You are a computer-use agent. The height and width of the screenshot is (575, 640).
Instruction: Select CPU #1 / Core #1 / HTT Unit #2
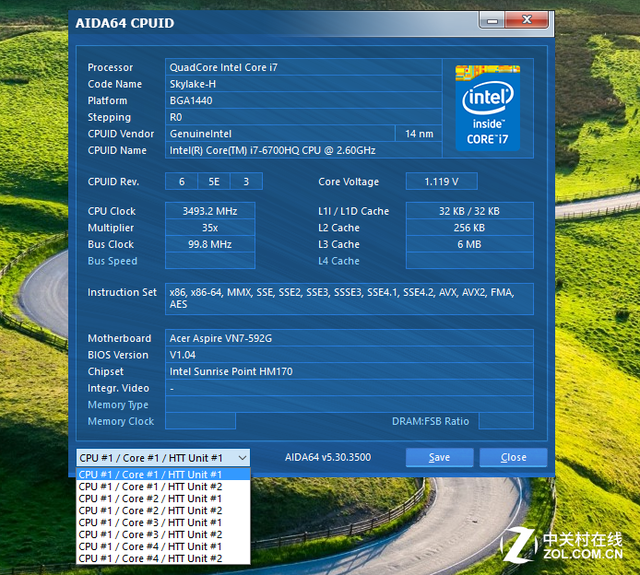[163, 486]
